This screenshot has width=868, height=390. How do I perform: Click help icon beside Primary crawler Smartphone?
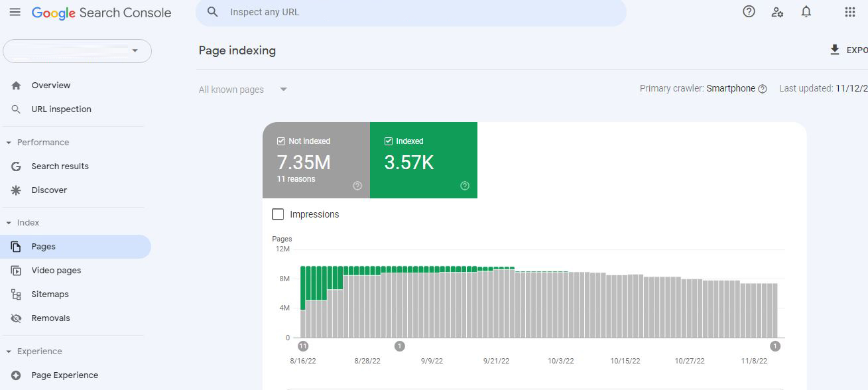[x=763, y=89]
